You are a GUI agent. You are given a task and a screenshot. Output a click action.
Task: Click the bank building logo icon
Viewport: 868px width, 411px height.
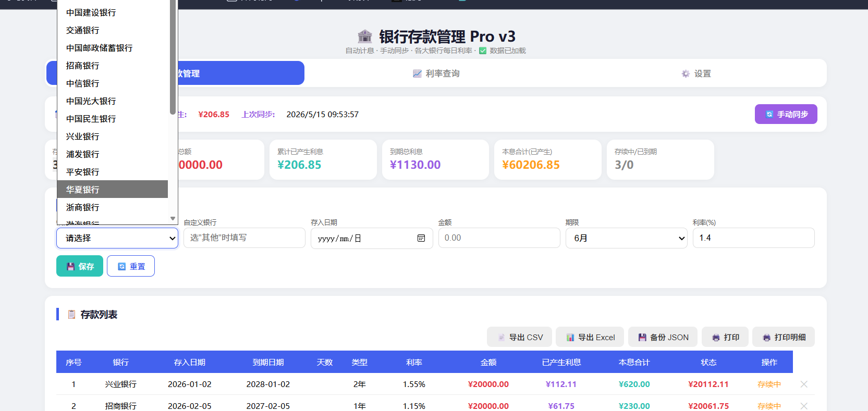click(x=365, y=36)
